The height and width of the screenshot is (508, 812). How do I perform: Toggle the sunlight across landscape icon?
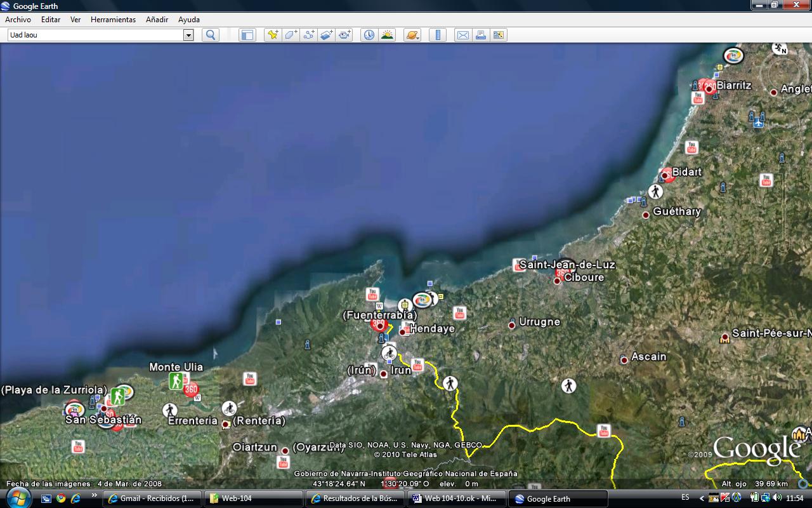[x=387, y=35]
